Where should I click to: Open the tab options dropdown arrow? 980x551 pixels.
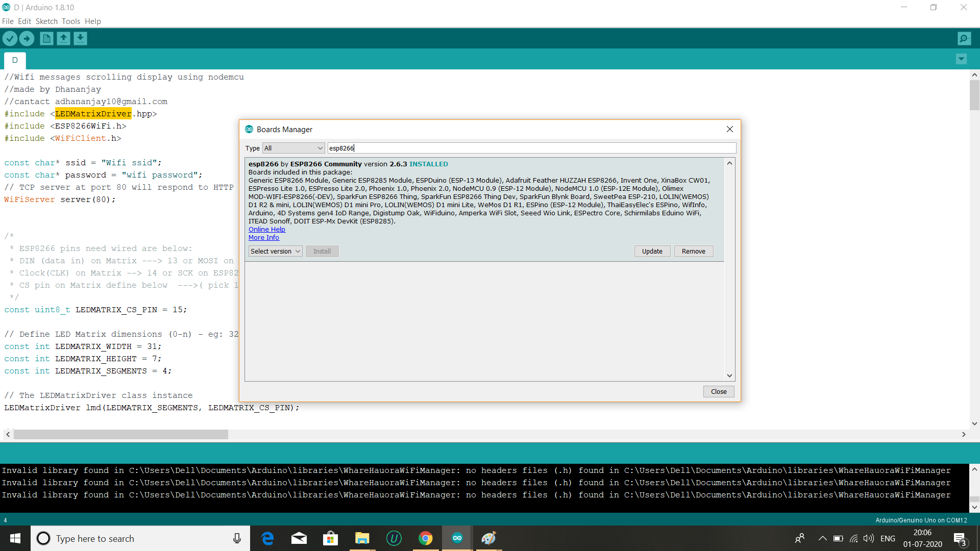tap(961, 59)
